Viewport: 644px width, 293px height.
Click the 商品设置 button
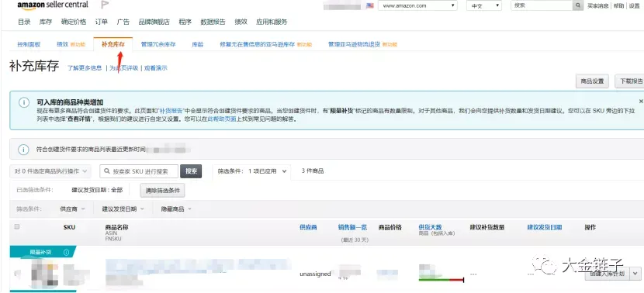[x=592, y=81]
